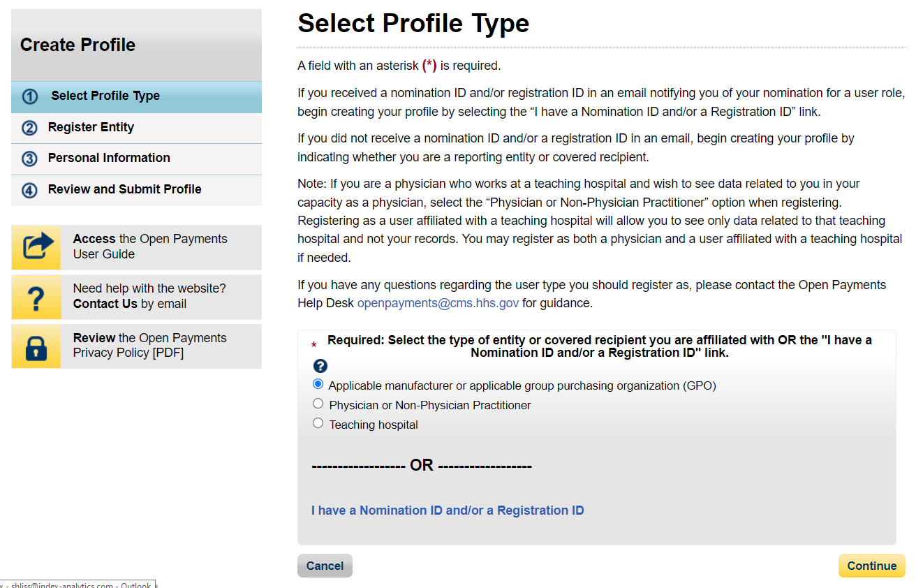Click the yellow question mark help icon
The image size is (916, 588).
(x=36, y=297)
